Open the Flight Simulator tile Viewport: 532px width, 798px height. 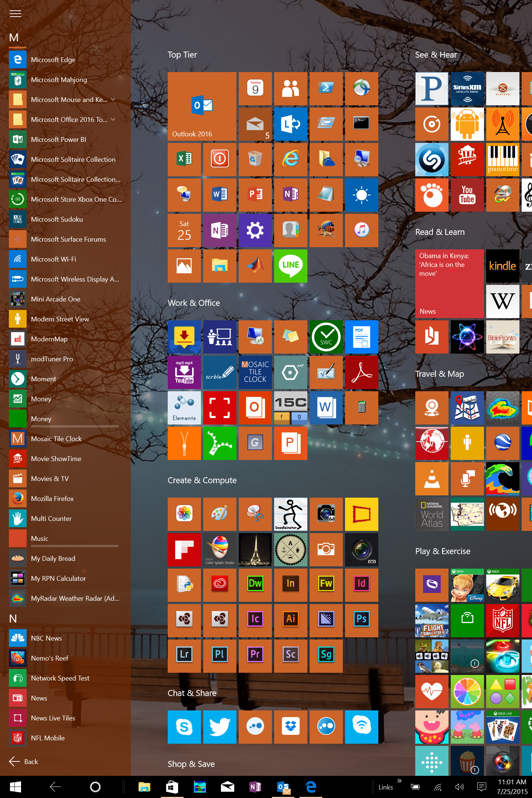(x=432, y=621)
